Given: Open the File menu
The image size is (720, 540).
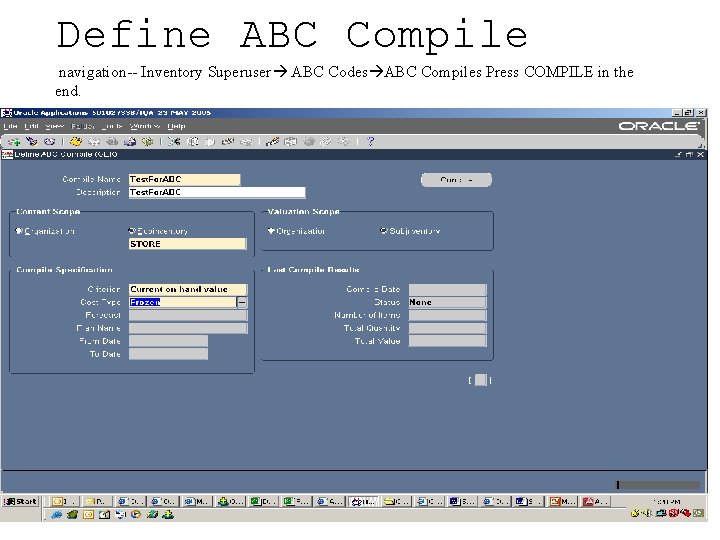Looking at the screenshot, I should point(10,126).
